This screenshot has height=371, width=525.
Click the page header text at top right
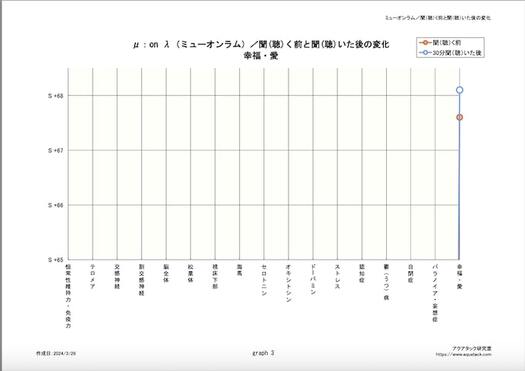pos(438,18)
